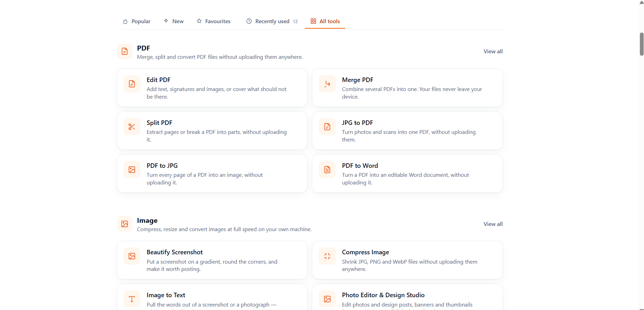
Task: Click the flame icon beside Popular
Action: [125, 21]
